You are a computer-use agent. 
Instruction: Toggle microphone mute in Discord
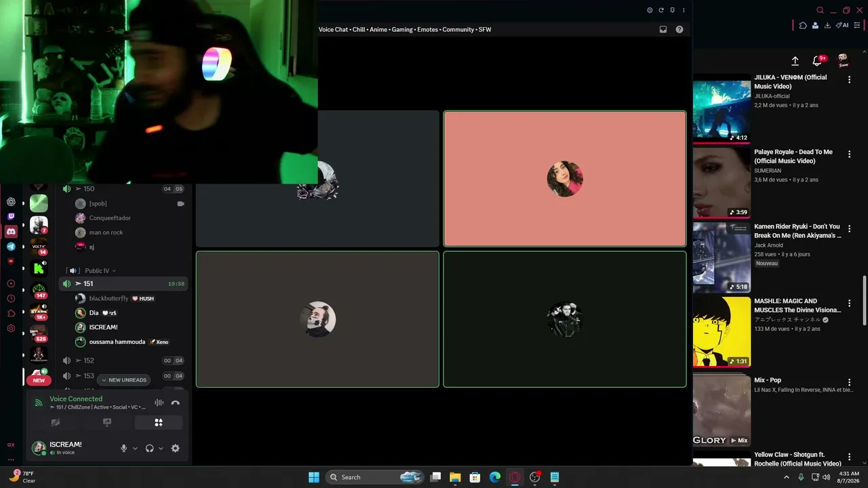(123, 448)
